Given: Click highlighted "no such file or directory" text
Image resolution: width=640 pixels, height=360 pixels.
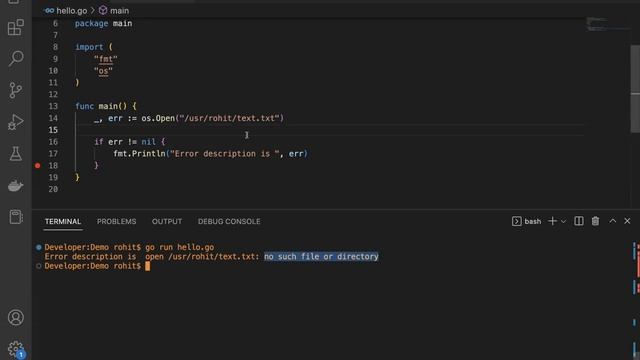Looking at the screenshot, I should click(x=321, y=257).
